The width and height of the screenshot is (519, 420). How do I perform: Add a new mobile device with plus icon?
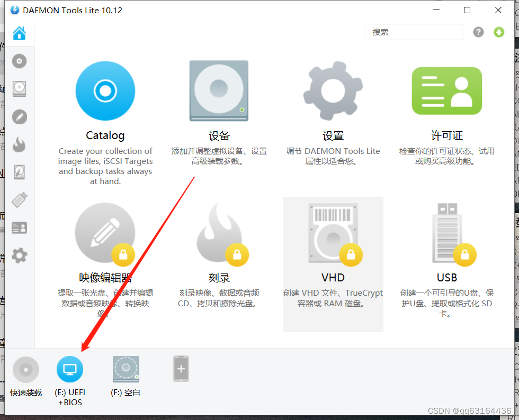point(181,369)
